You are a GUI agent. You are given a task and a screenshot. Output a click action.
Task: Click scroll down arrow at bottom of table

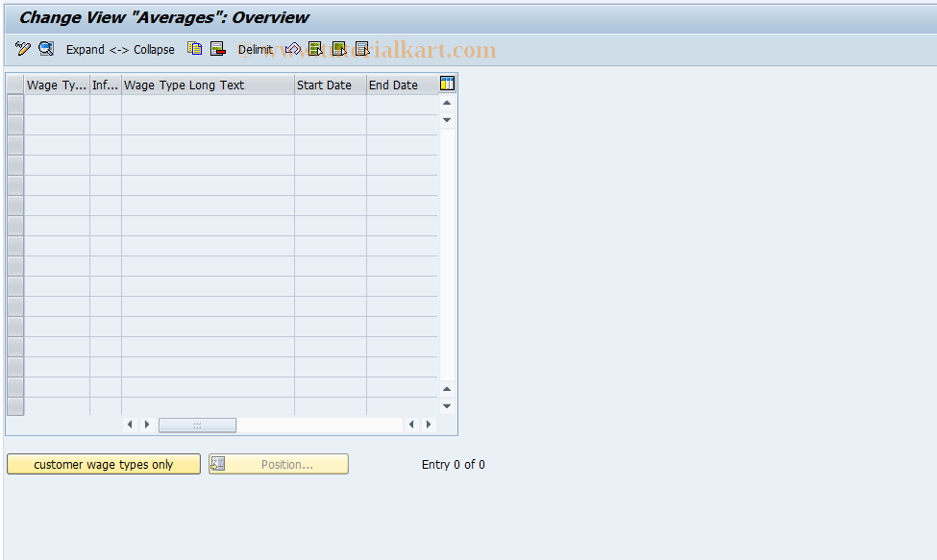click(446, 406)
